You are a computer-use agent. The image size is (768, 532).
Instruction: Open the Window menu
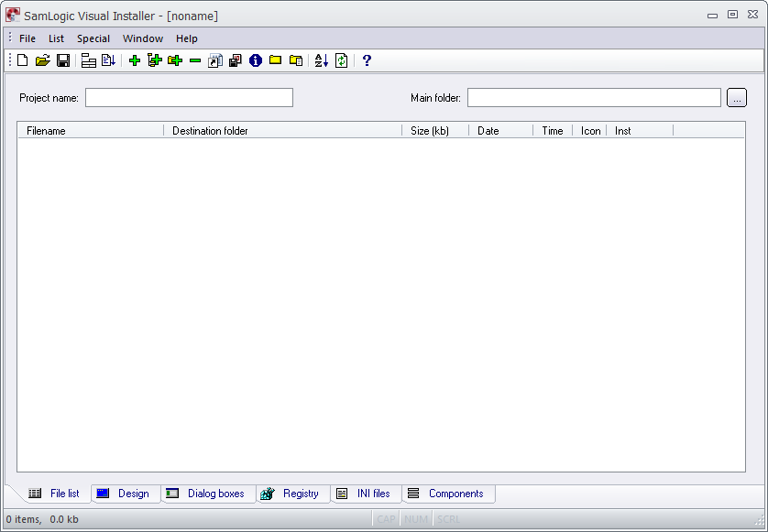[143, 38]
